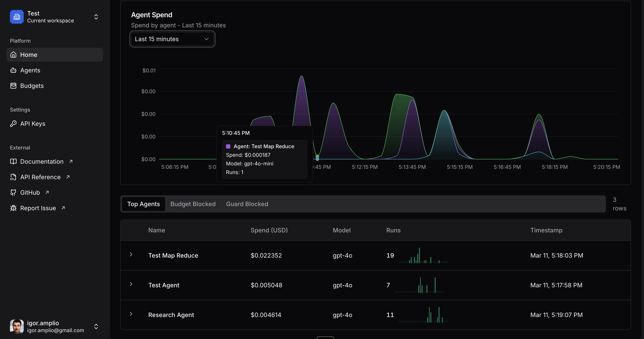Click the purple Test Map Reduce legend swatch
Viewport: 644px width, 339px height.
point(228,146)
